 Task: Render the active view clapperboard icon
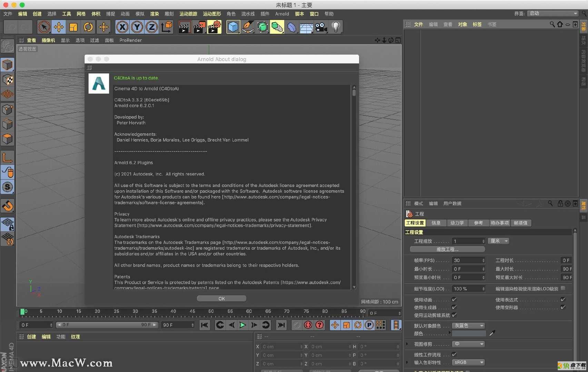185,27
